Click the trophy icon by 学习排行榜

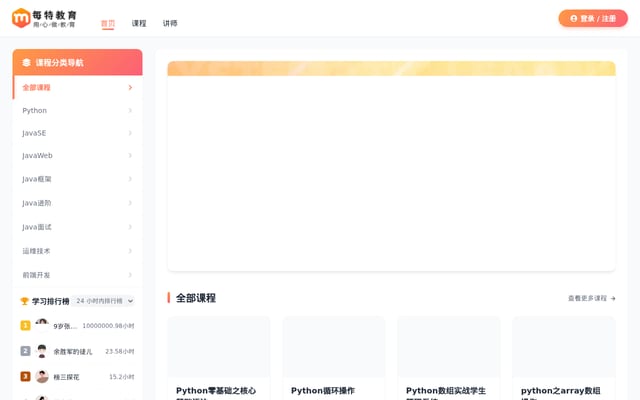pyautogui.click(x=24, y=301)
